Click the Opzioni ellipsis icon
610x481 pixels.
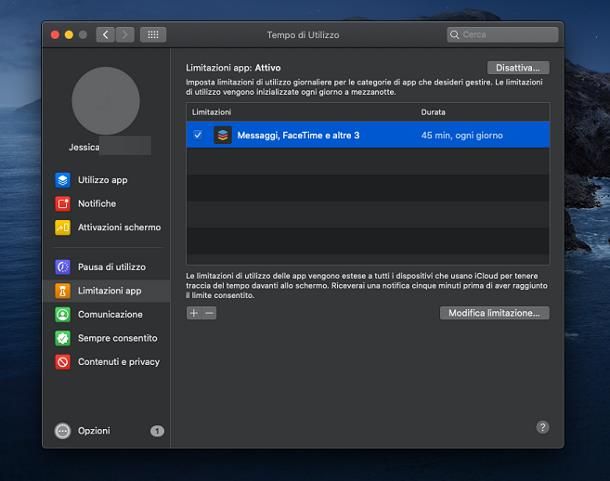click(63, 431)
